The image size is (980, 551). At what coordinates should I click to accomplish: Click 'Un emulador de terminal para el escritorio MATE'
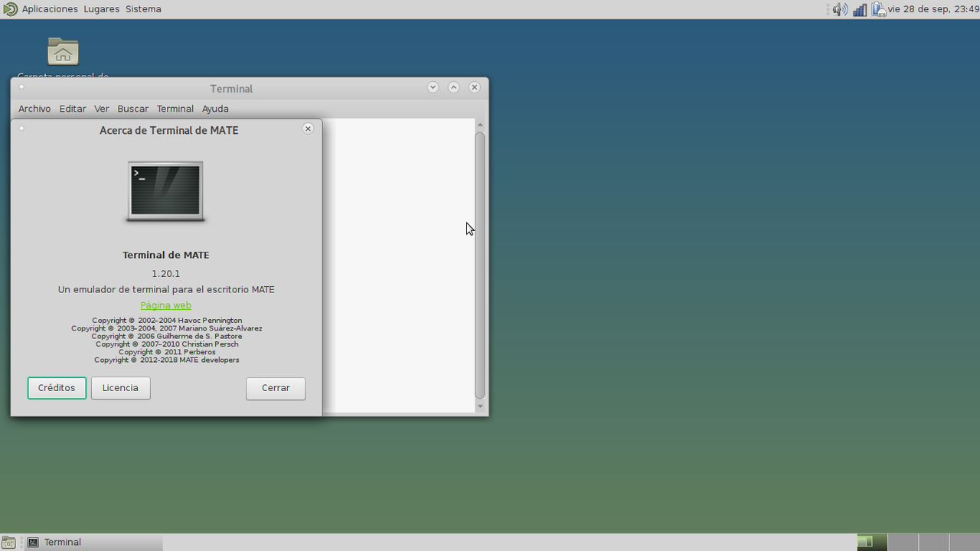pos(166,290)
